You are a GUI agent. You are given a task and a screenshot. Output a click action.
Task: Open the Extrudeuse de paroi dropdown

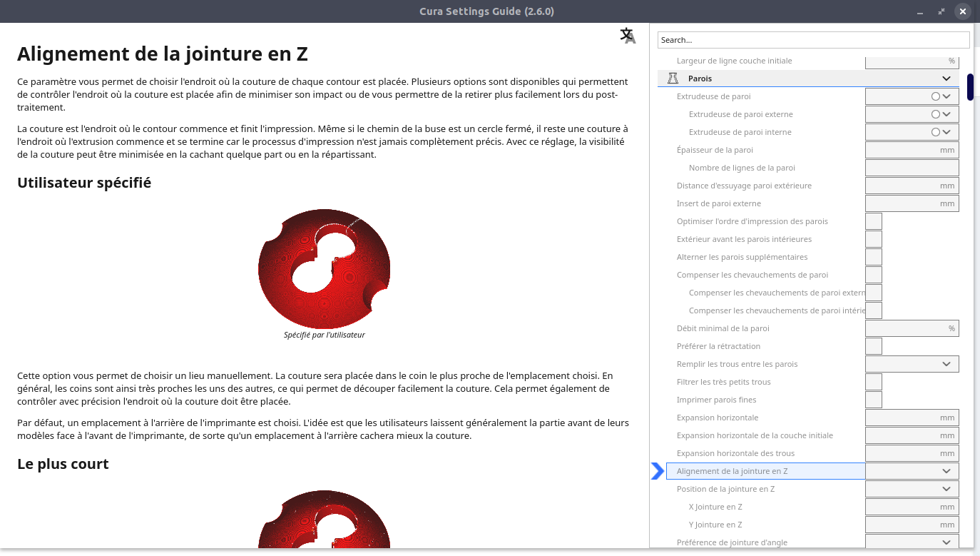(x=912, y=96)
